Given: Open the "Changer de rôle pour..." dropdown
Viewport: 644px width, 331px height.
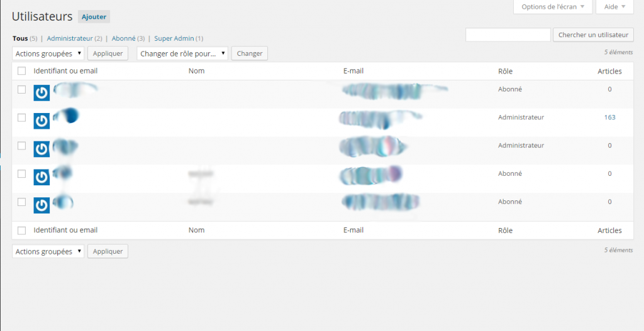Looking at the screenshot, I should tap(182, 53).
